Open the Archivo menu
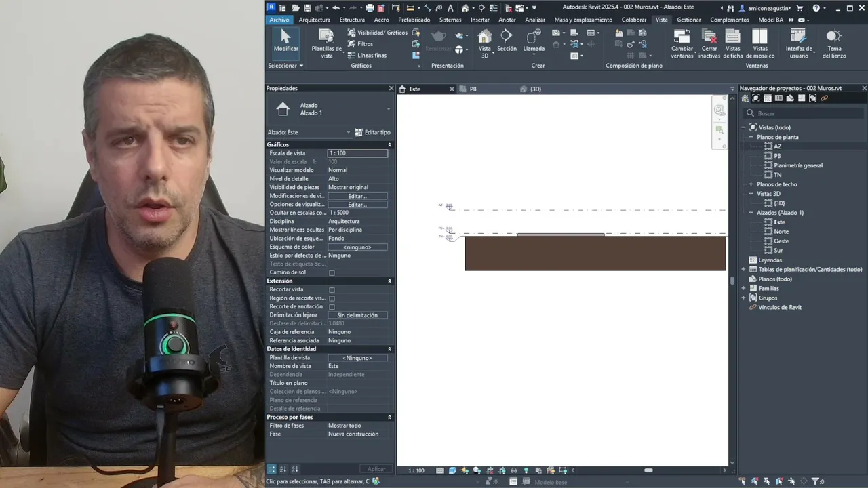 [279, 20]
